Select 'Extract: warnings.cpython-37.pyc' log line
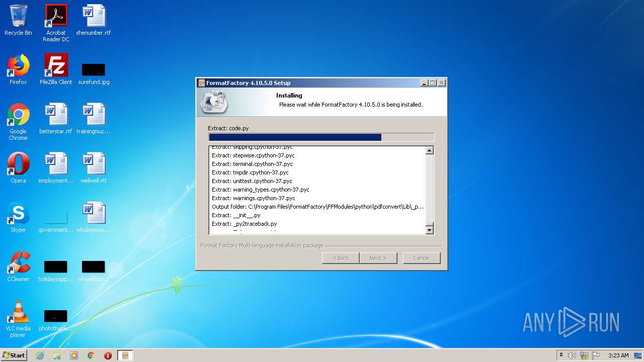Image resolution: width=644 pixels, height=362 pixels. point(254,198)
